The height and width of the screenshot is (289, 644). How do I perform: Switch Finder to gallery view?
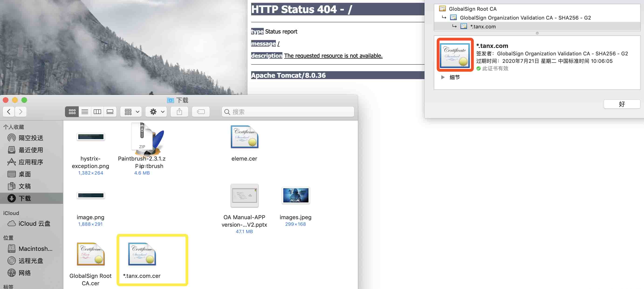pyautogui.click(x=110, y=112)
